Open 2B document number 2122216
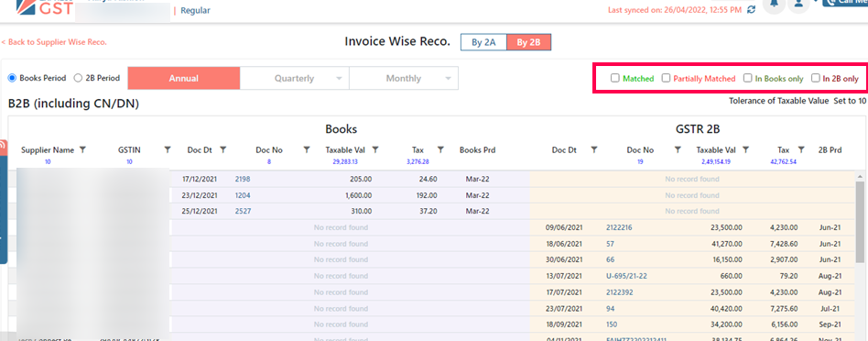This screenshot has width=868, height=341. click(x=620, y=227)
